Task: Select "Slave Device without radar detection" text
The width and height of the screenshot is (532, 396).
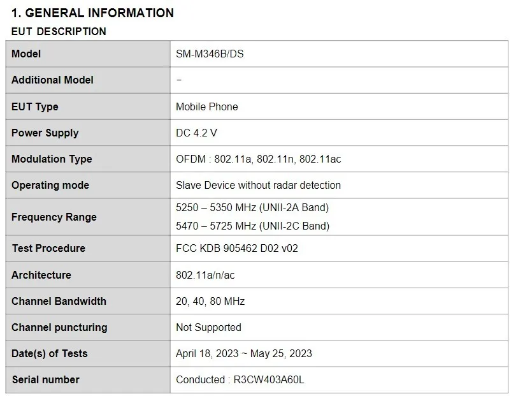Action: [x=258, y=185]
